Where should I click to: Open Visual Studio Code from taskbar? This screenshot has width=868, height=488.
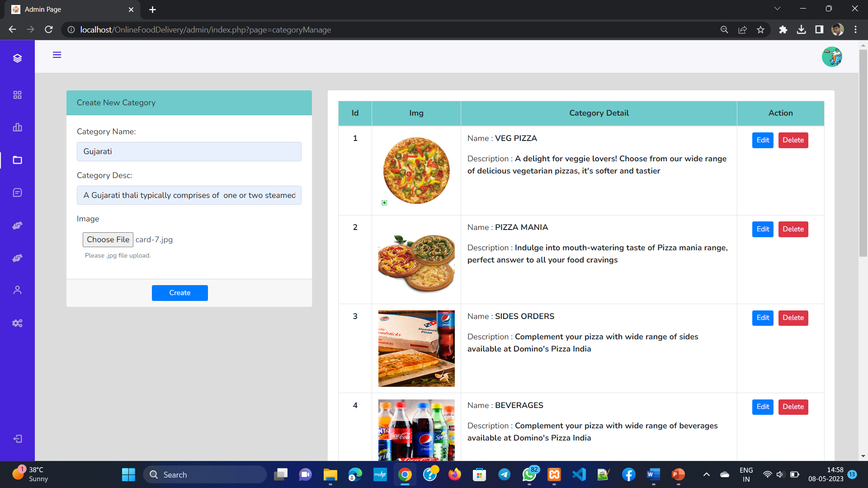pos(579,474)
